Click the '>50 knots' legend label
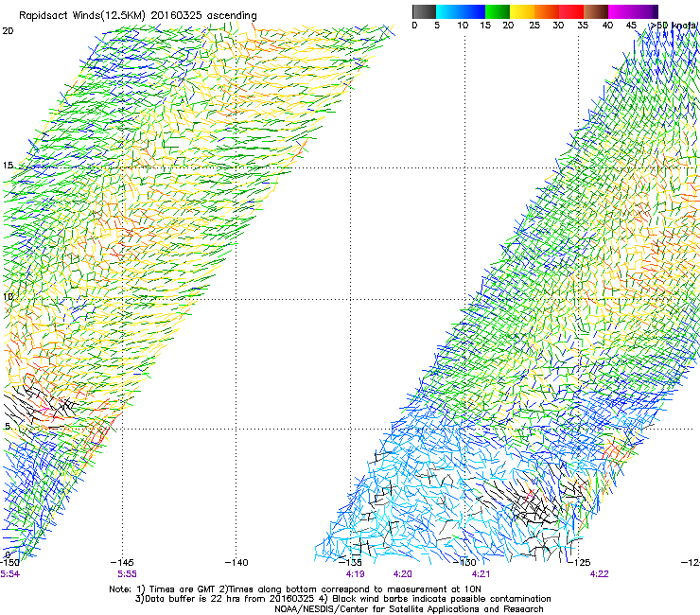Image resolution: width=700 pixels, height=615 pixels. 673,26
